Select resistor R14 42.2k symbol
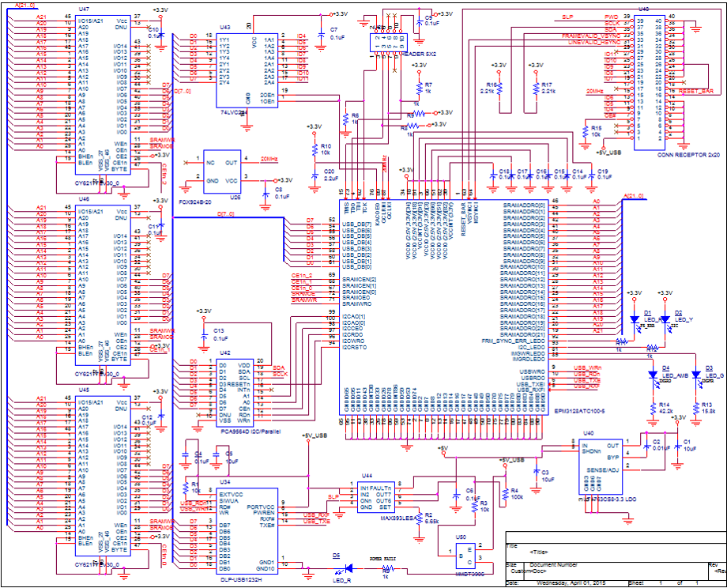The width and height of the screenshot is (727, 588). pyautogui.click(x=653, y=409)
